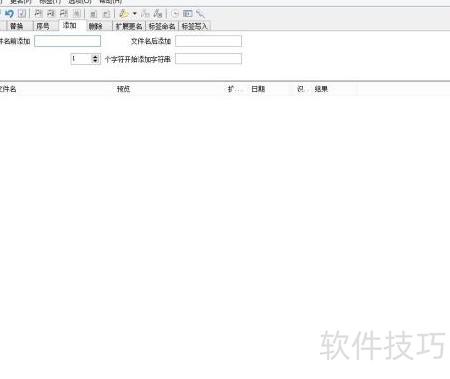Open the 序号 tab
This screenshot has height=379, width=450.
[43, 26]
